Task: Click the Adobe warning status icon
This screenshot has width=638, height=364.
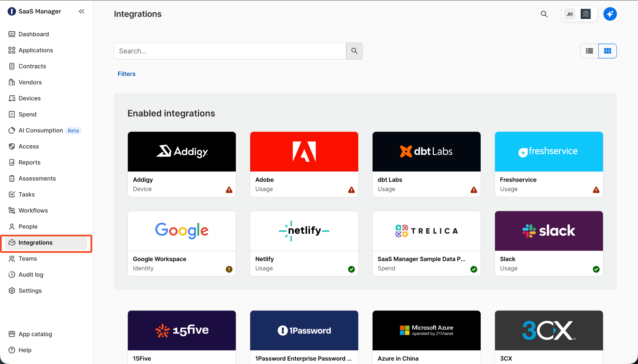Action: [x=351, y=190]
